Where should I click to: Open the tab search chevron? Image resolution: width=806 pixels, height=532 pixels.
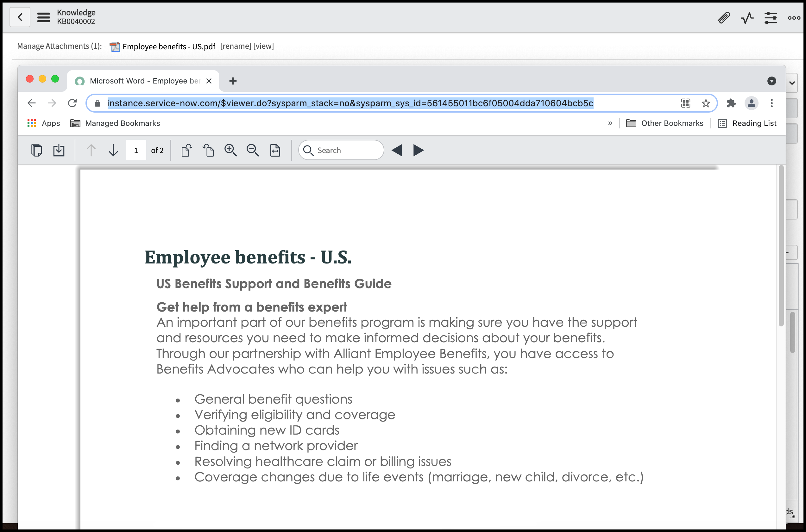[771, 81]
